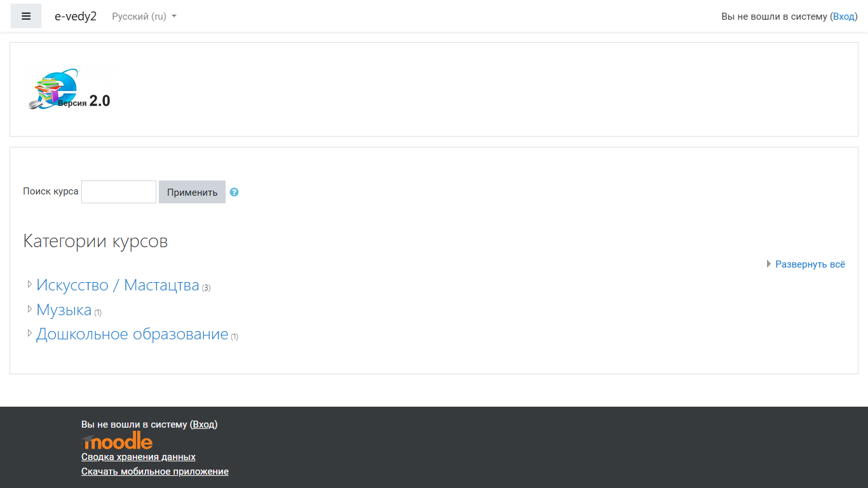Open Скачать мобильное приложение link

155,471
